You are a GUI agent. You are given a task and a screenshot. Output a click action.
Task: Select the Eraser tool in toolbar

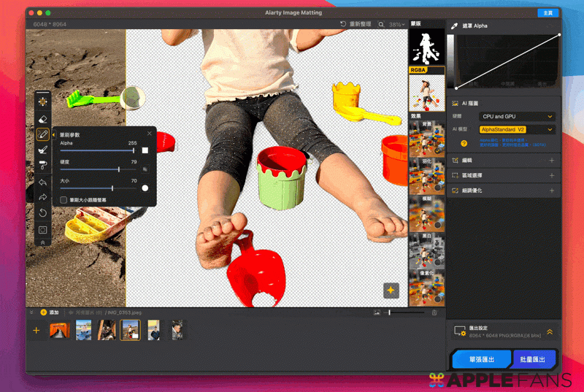coord(43,118)
